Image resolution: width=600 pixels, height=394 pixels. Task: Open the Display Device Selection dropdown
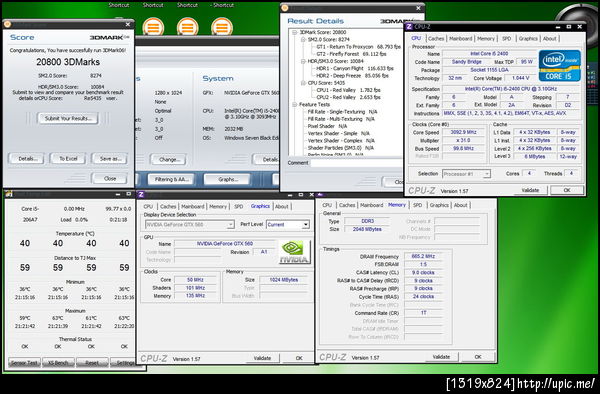coord(230,225)
